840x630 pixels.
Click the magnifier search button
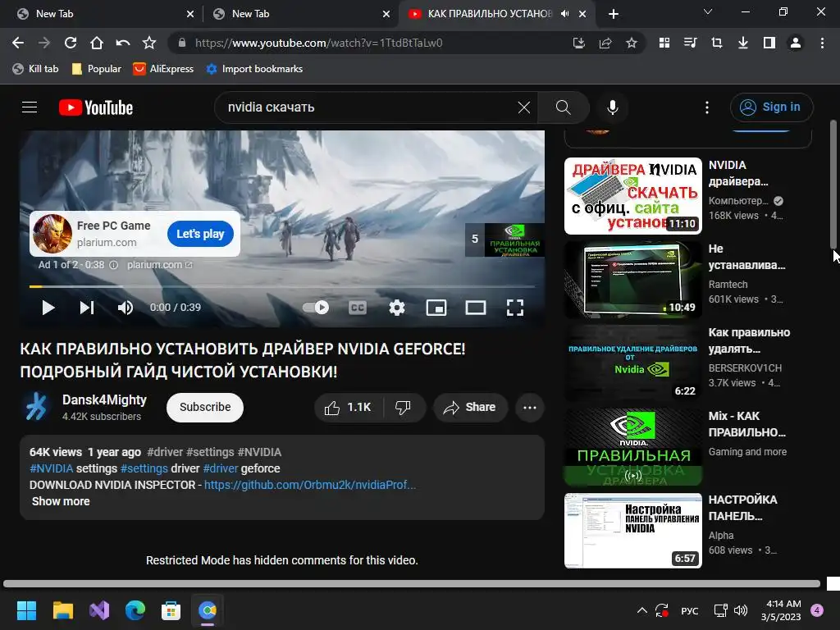point(563,107)
